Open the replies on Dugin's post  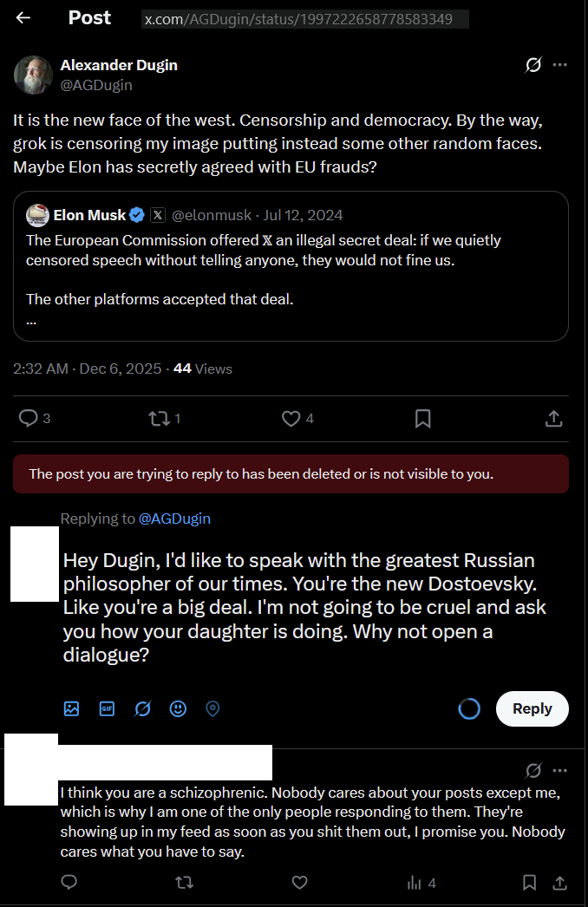[x=29, y=419]
